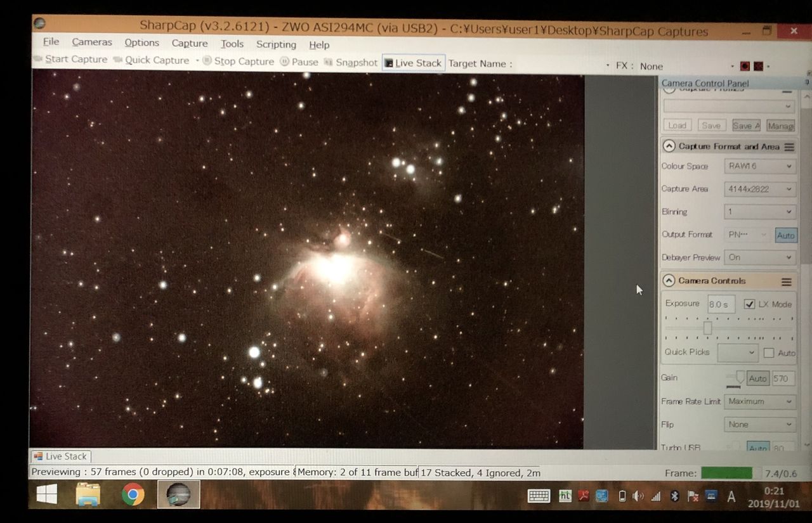This screenshot has width=812, height=523.
Task: Open the Flip dropdown
Action: [759, 424]
